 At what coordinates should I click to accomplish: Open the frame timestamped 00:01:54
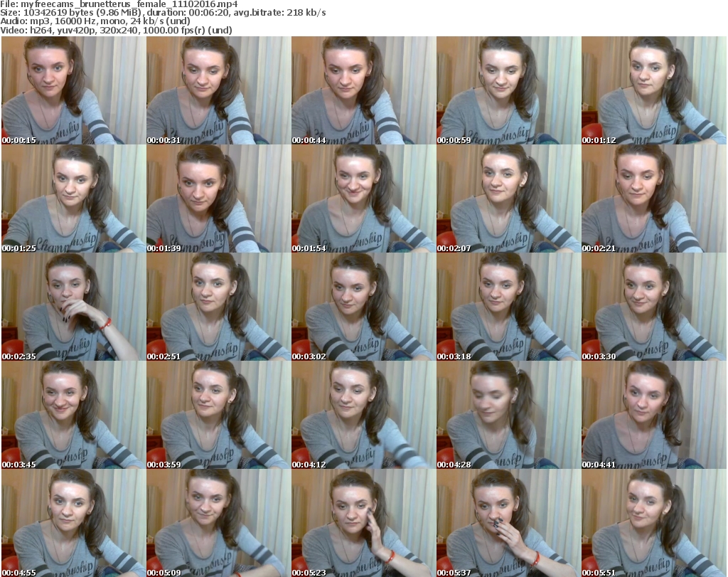[363, 198]
